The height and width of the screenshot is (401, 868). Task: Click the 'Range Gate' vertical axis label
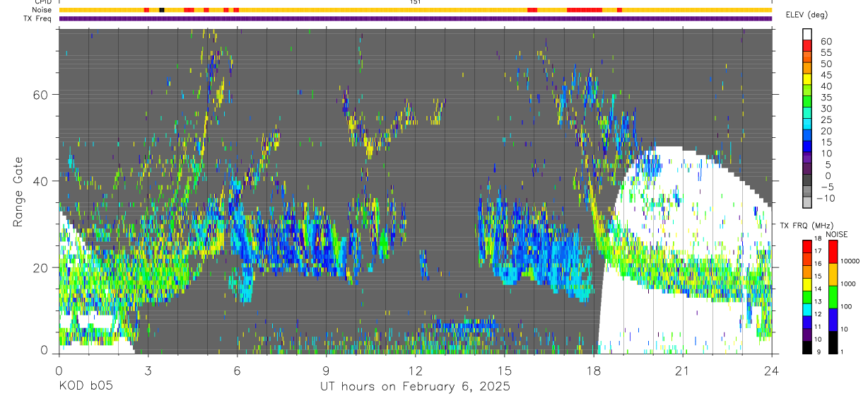18,192
